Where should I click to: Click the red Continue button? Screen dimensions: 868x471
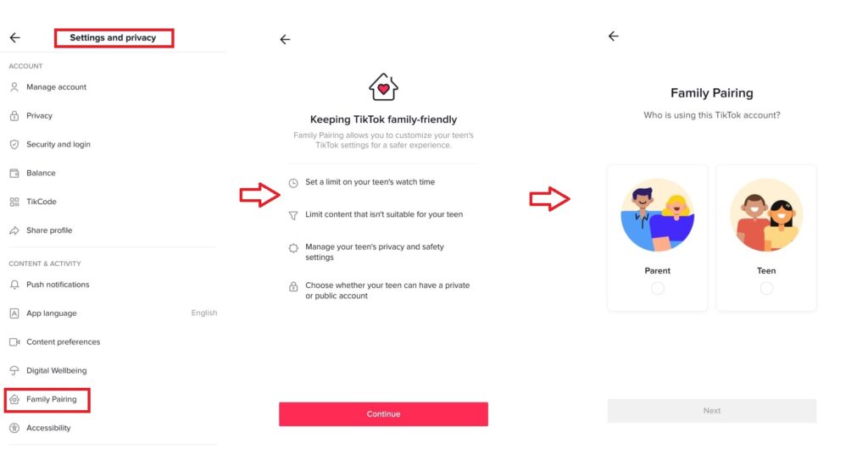pos(383,414)
